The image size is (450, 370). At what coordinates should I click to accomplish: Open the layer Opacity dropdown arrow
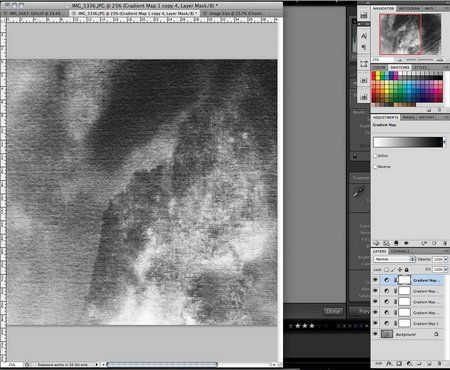click(x=446, y=259)
